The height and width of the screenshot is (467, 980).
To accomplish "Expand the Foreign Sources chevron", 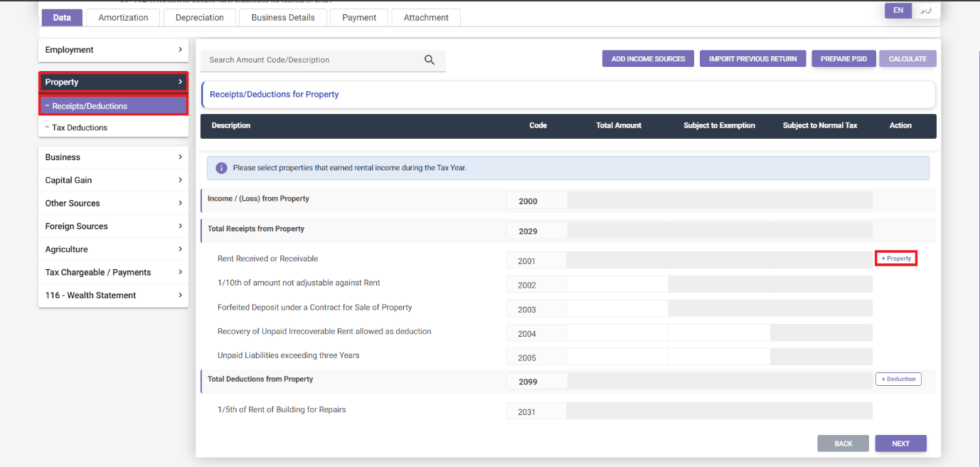I will coord(180,226).
